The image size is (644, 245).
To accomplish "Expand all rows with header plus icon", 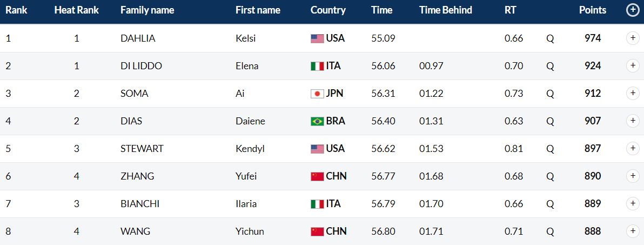I will (633, 10).
